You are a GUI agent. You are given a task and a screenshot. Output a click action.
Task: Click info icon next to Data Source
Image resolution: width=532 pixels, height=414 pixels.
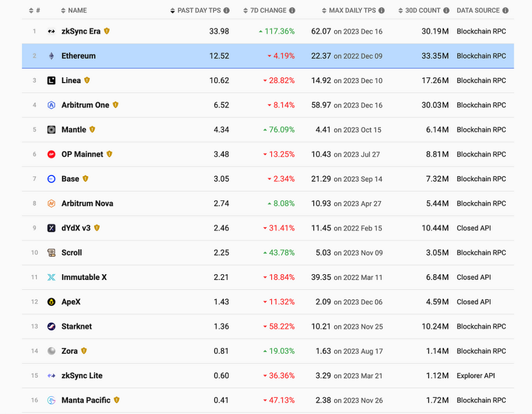(505, 10)
